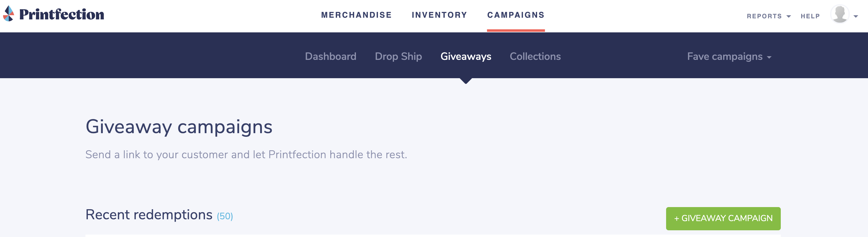Screen dimensions: 868x237
Task: Click the Printfection wordmark text
Action: click(62, 15)
